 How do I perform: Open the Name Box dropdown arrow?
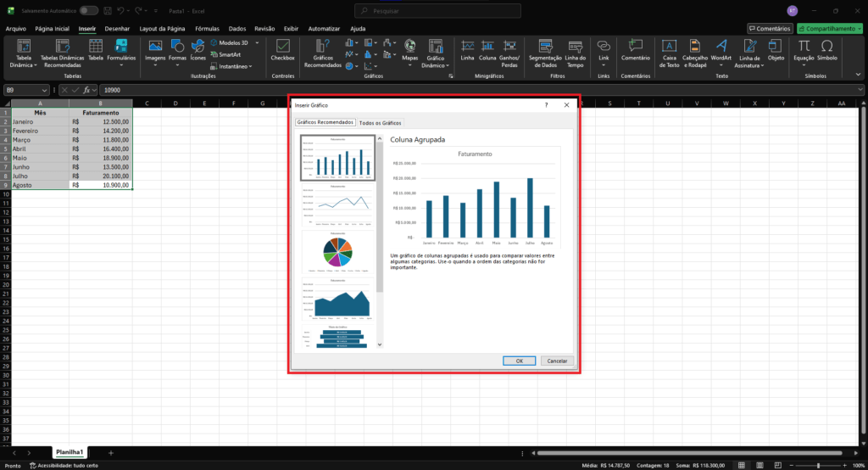44,90
